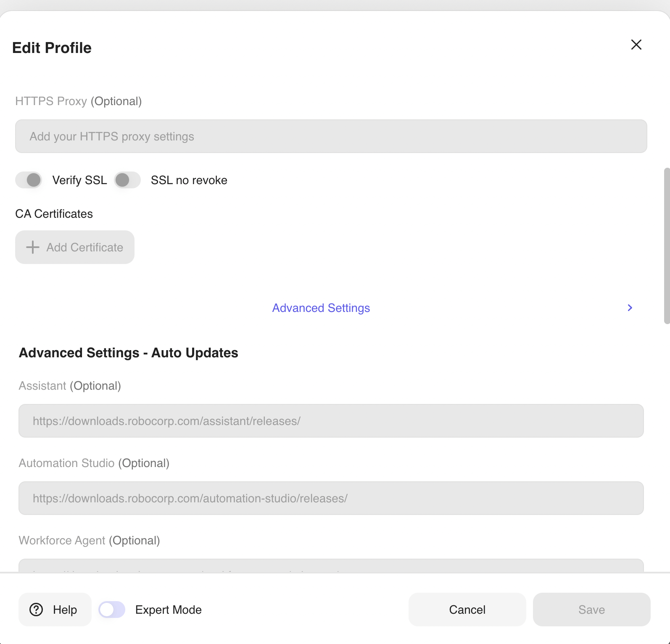Click the 'Automation Studio (Optional)' label

(94, 463)
